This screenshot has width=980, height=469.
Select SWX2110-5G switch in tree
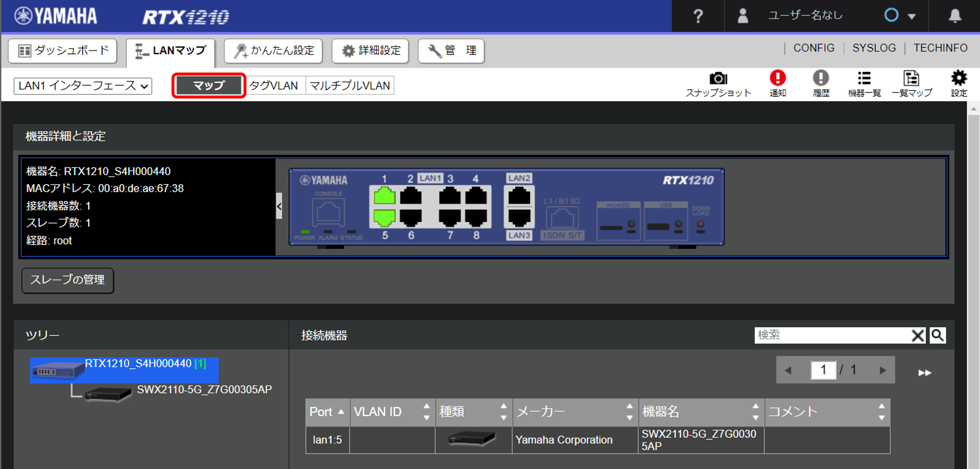[204, 390]
